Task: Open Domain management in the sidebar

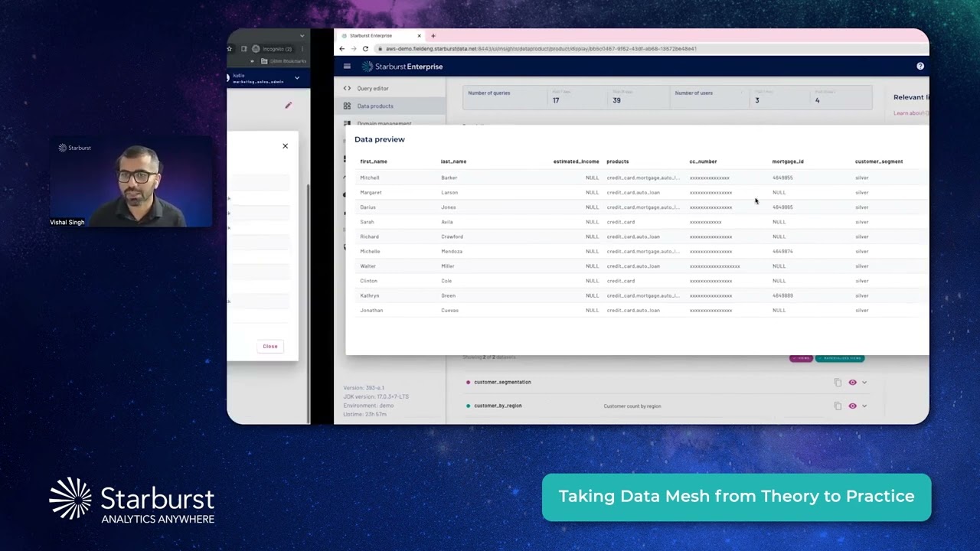Action: pos(384,123)
